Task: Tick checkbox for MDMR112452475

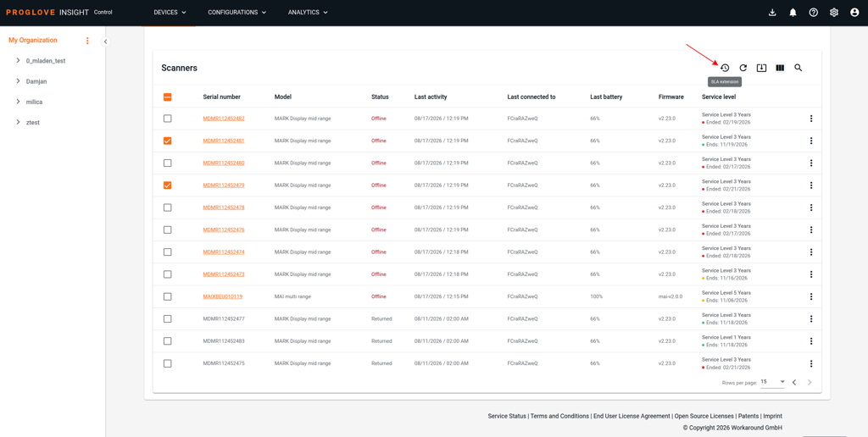Action: click(x=168, y=363)
